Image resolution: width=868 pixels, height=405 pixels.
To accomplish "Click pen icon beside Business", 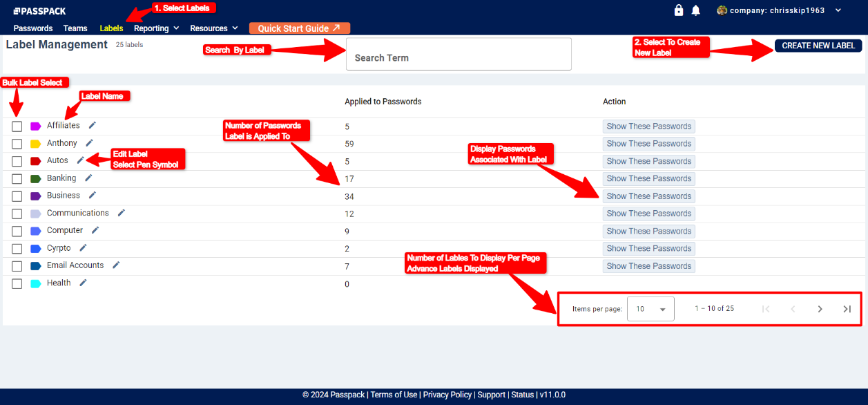I will 93,196.
